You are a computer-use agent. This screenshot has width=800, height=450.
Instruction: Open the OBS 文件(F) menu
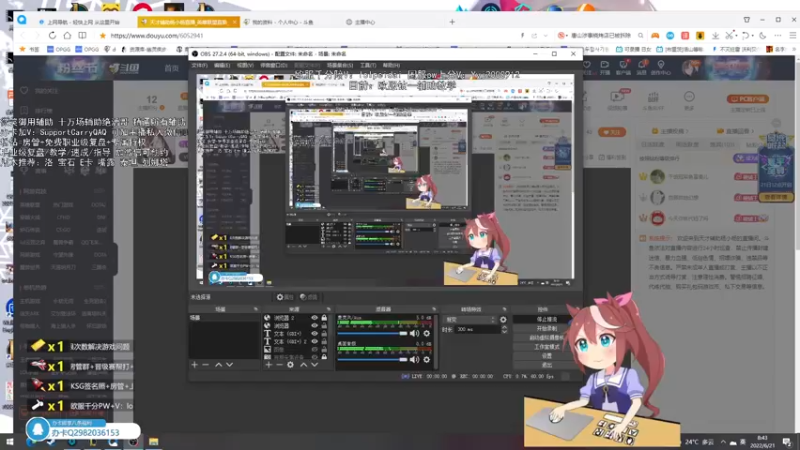199,65
